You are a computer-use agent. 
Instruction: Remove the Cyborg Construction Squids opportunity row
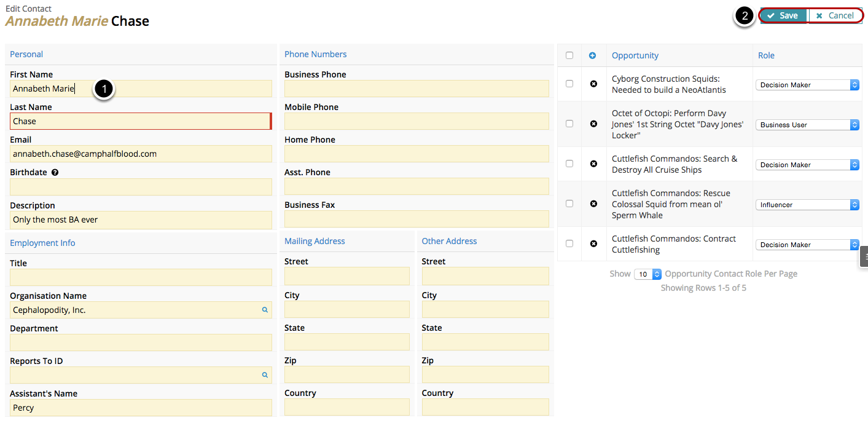click(x=593, y=84)
